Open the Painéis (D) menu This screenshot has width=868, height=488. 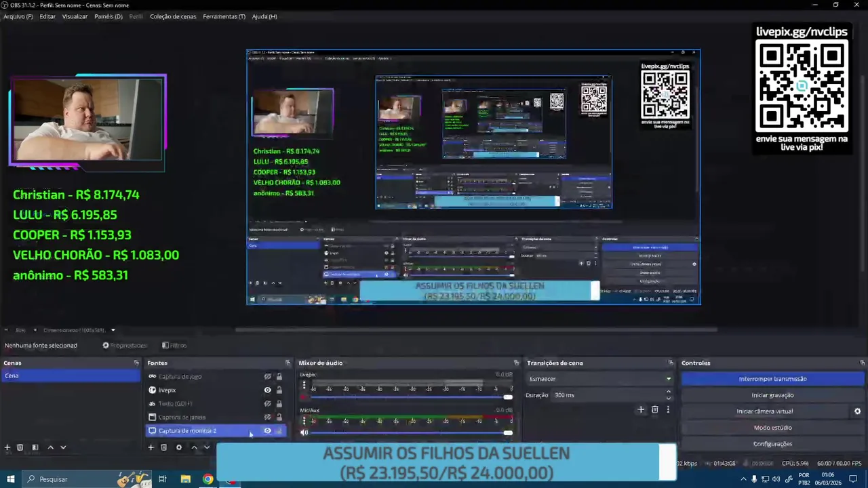click(108, 16)
